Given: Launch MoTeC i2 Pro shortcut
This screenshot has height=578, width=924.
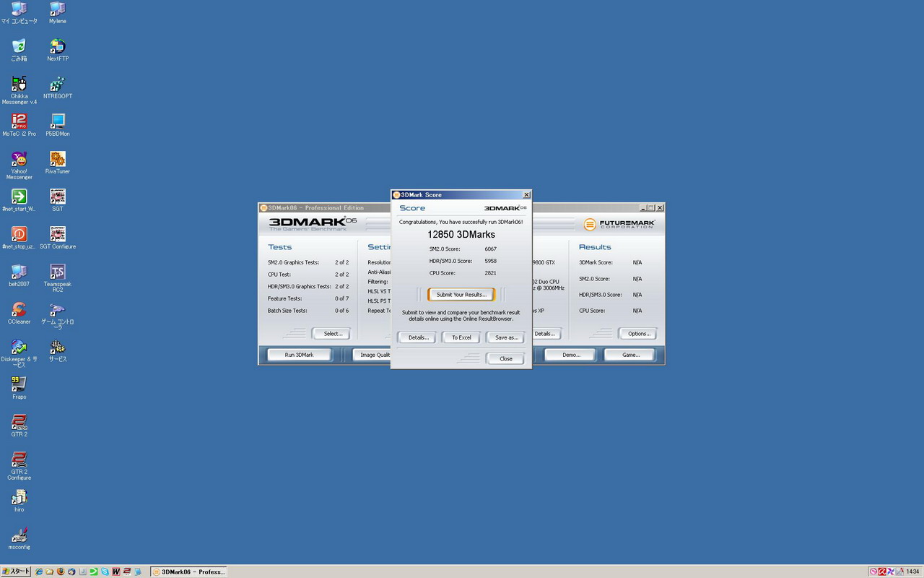Looking at the screenshot, I should pyautogui.click(x=19, y=125).
